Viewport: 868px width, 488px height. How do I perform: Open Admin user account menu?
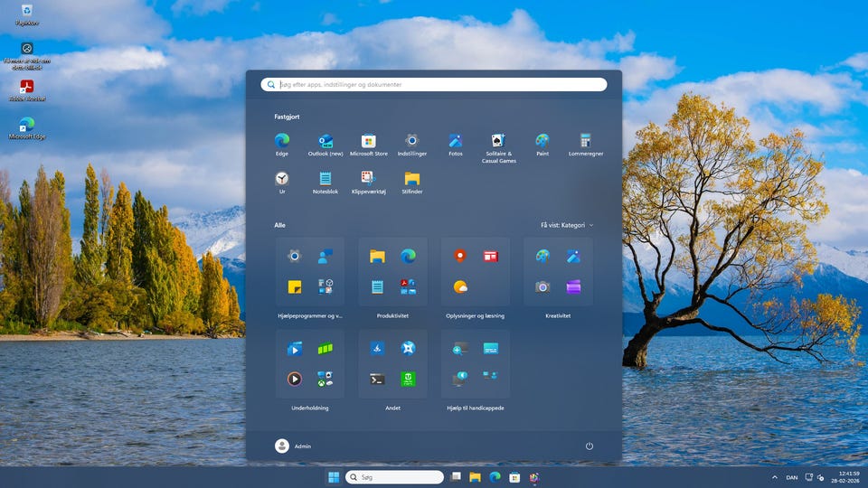point(293,446)
